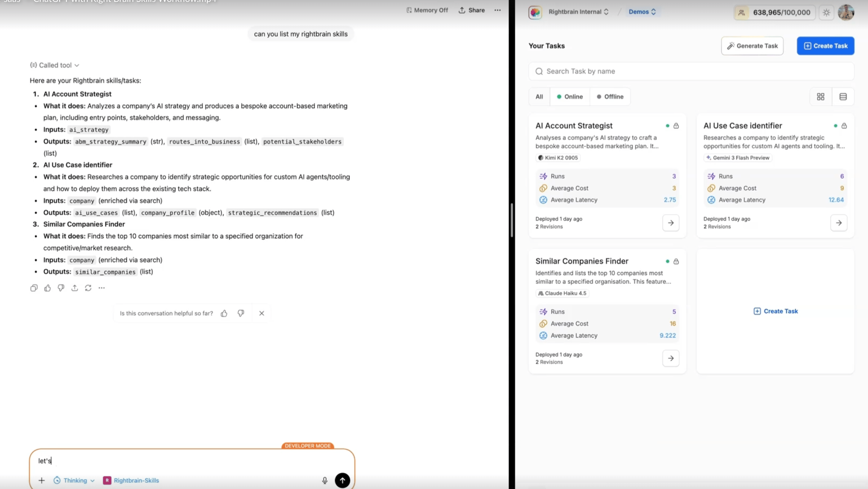Viewport: 868px width, 489px height.
Task: Expand the Called tool disclosure
Action: [x=55, y=65]
